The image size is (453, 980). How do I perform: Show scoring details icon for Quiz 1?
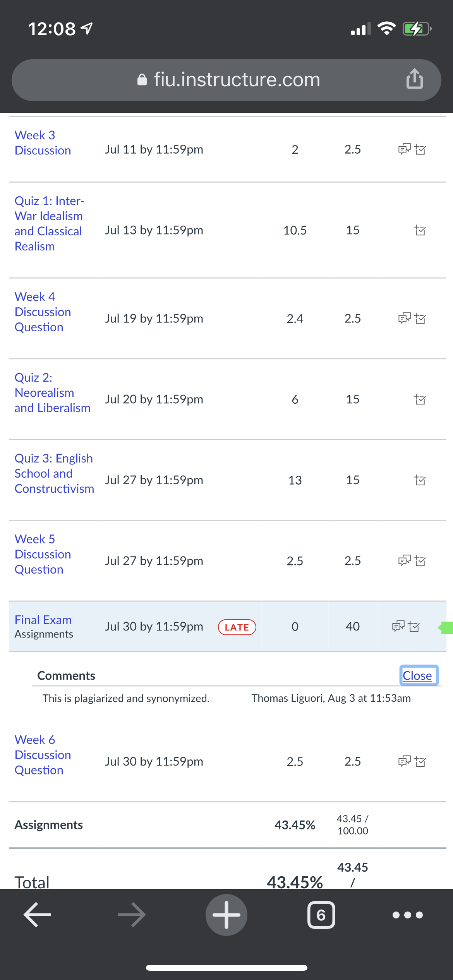[420, 230]
